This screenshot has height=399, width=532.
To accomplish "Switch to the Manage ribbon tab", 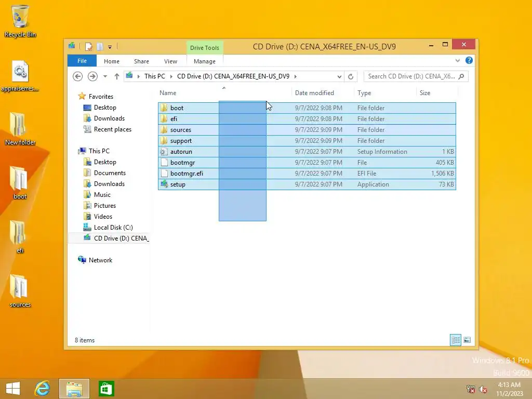I will (x=205, y=61).
